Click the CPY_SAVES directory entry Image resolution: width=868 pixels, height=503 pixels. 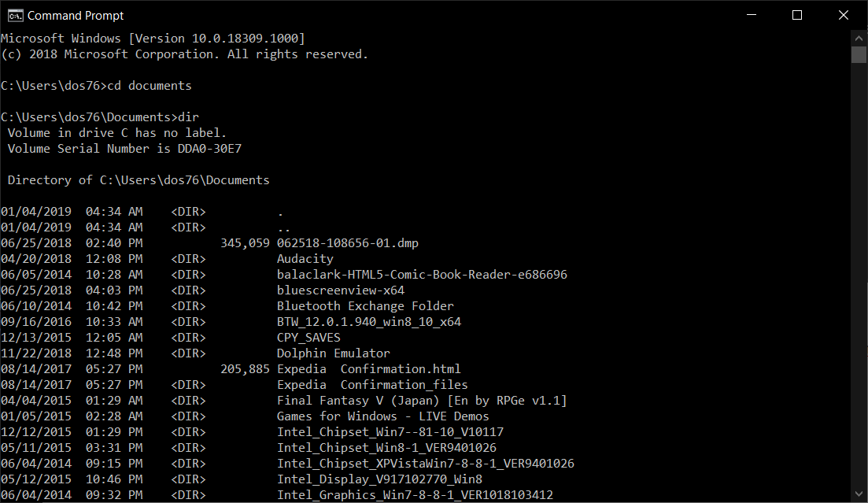pos(308,338)
